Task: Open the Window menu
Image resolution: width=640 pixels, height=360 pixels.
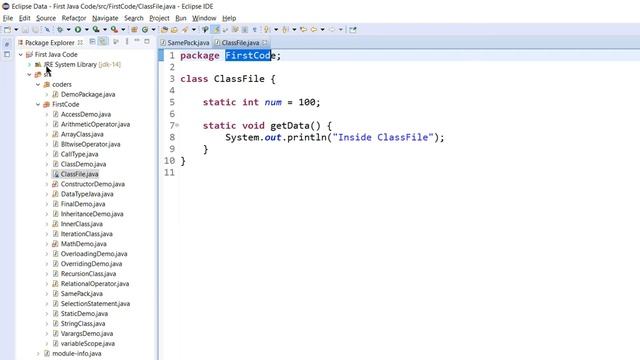Action: click(x=204, y=18)
